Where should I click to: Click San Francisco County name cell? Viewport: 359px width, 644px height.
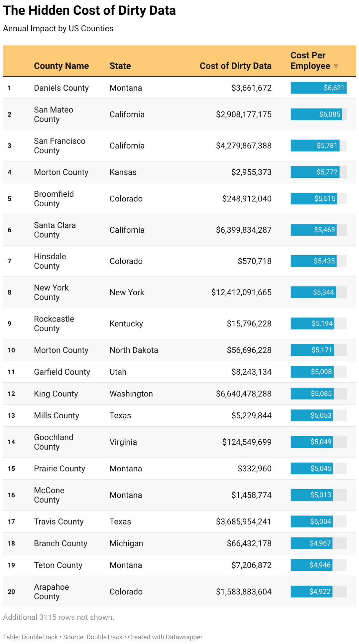point(60,146)
